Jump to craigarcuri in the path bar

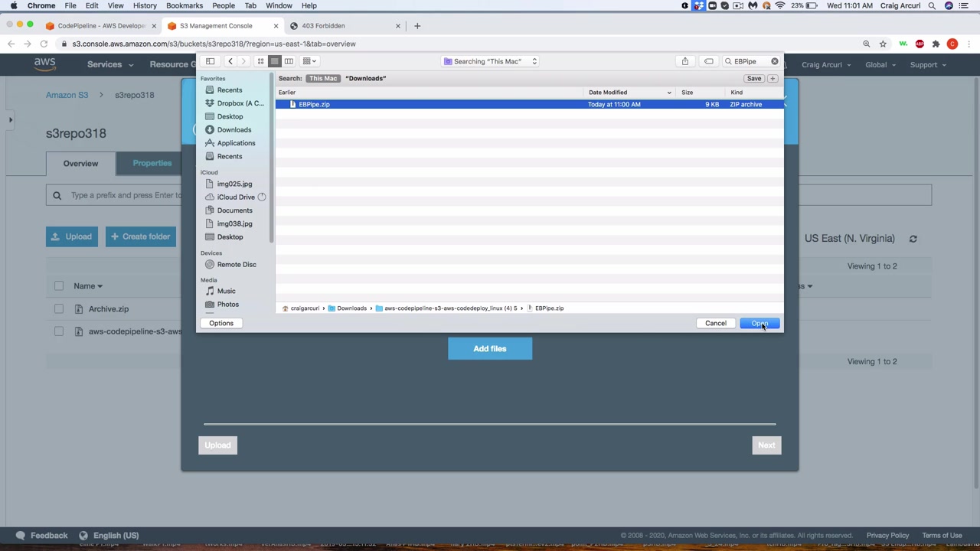point(300,308)
